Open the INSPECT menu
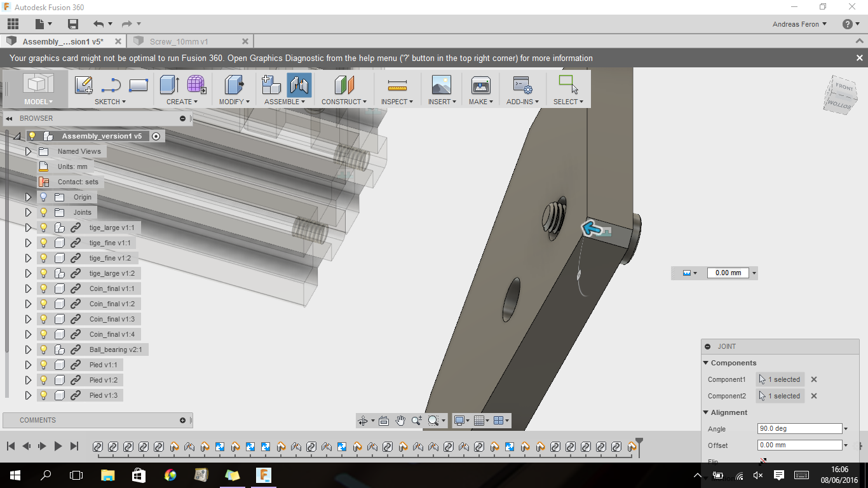Screen dimensions: 868x488 (397, 102)
